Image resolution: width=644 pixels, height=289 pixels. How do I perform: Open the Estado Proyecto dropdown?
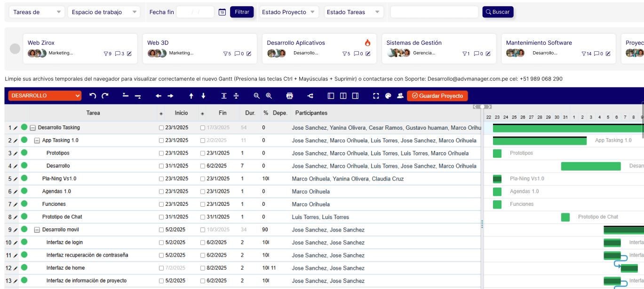(289, 12)
